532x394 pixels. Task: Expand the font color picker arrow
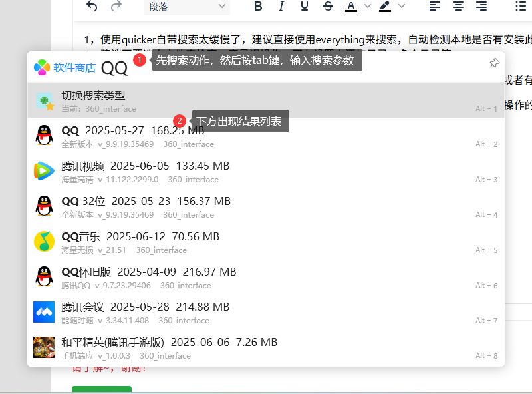tap(368, 6)
